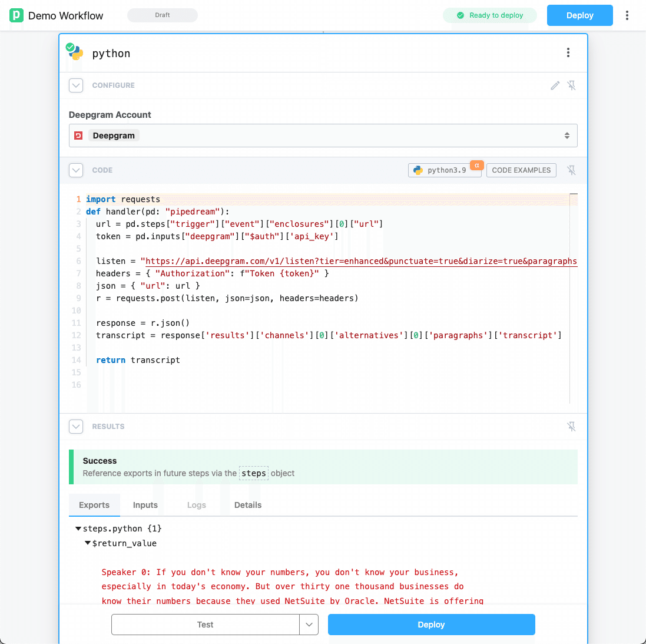Click the 'return transcript' code line
646x644 pixels.
click(x=138, y=360)
